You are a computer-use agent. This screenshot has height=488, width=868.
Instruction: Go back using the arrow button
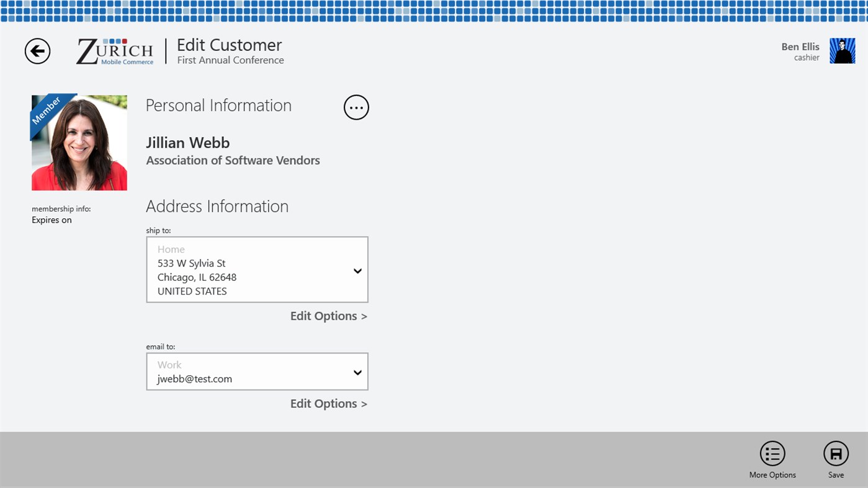pyautogui.click(x=37, y=51)
